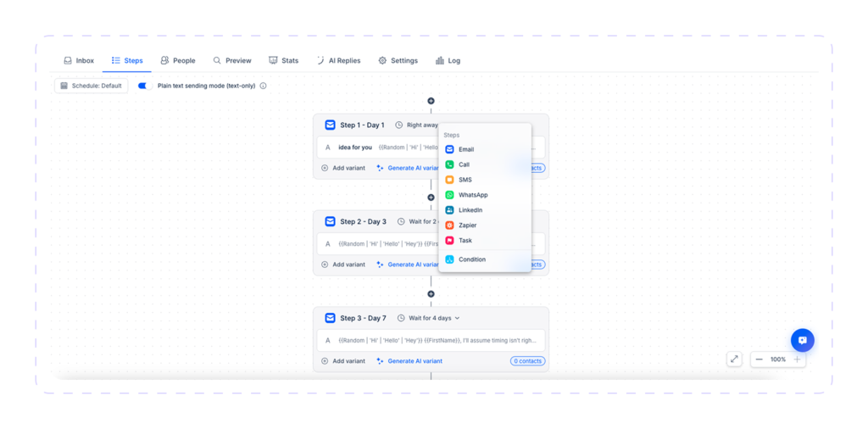868x429 pixels.
Task: Click Step 1 - Day 1 title
Action: tap(362, 125)
